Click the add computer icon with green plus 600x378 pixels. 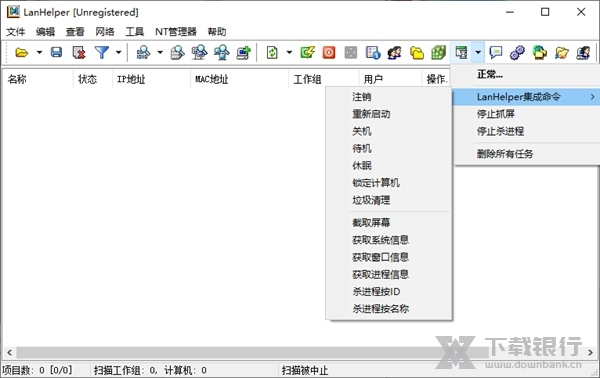(x=243, y=52)
